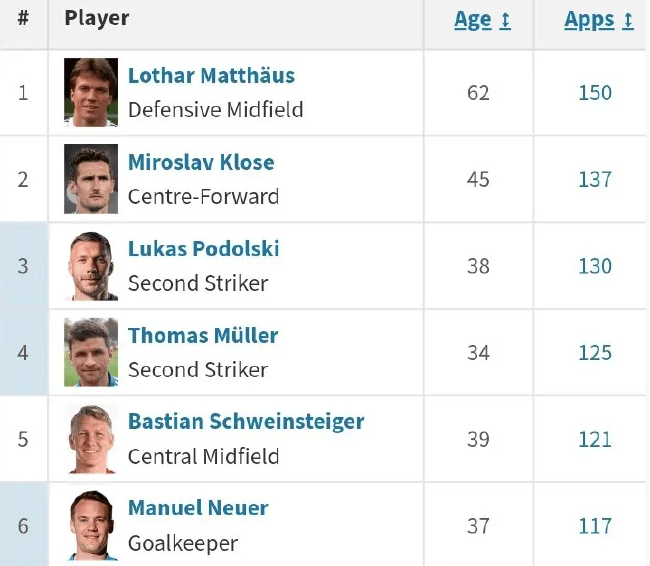Open Thomas Müller player profile
650x566 pixels.
pos(203,335)
